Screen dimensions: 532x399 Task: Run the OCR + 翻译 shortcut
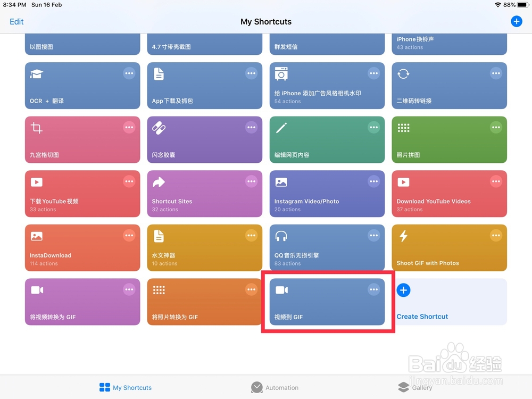point(82,86)
